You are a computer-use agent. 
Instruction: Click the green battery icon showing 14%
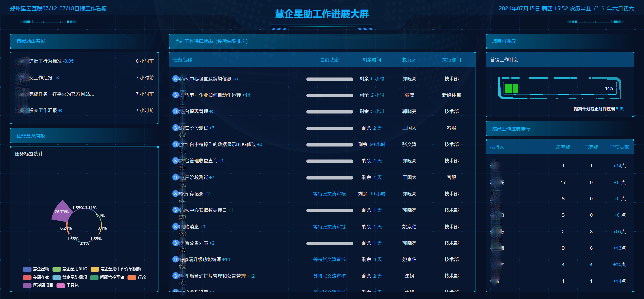512,88
